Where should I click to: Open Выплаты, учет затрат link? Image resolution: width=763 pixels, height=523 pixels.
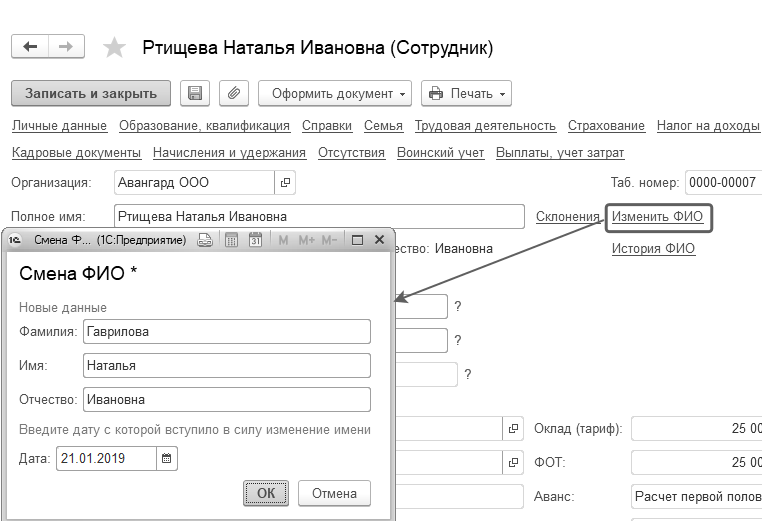pos(560,153)
